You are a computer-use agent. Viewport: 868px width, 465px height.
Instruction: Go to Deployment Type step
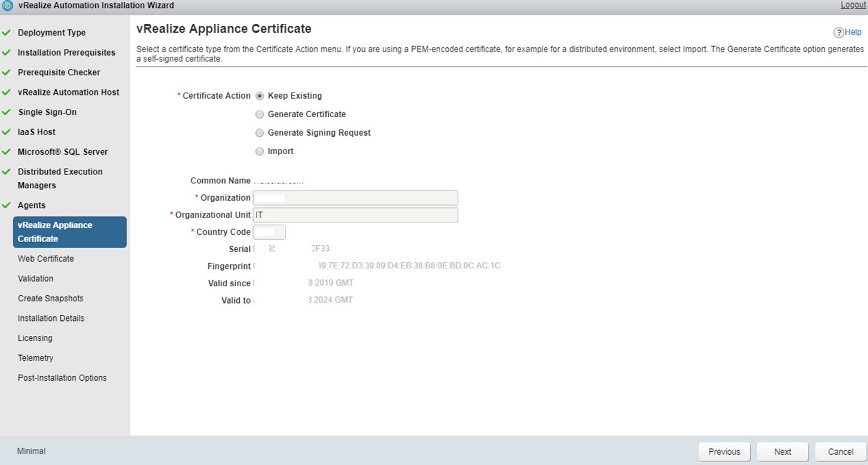(51, 33)
